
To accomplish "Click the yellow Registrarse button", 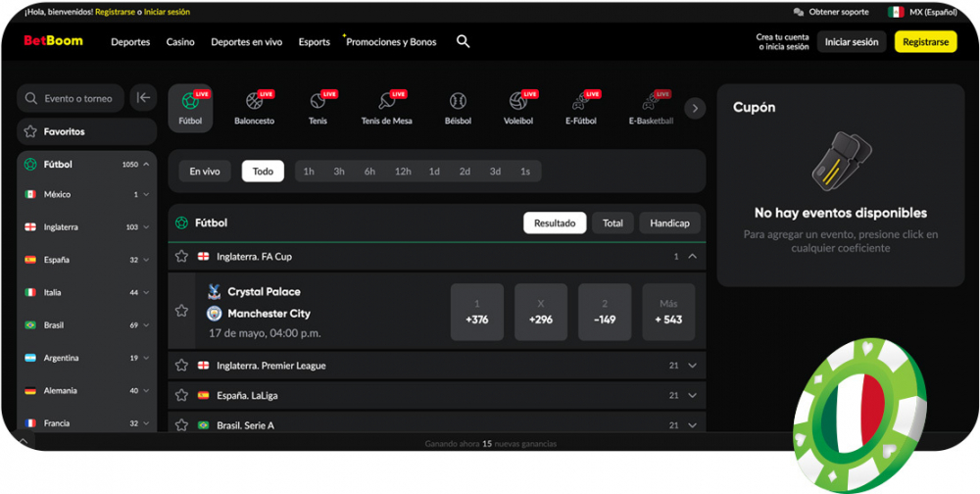I will pos(926,42).
